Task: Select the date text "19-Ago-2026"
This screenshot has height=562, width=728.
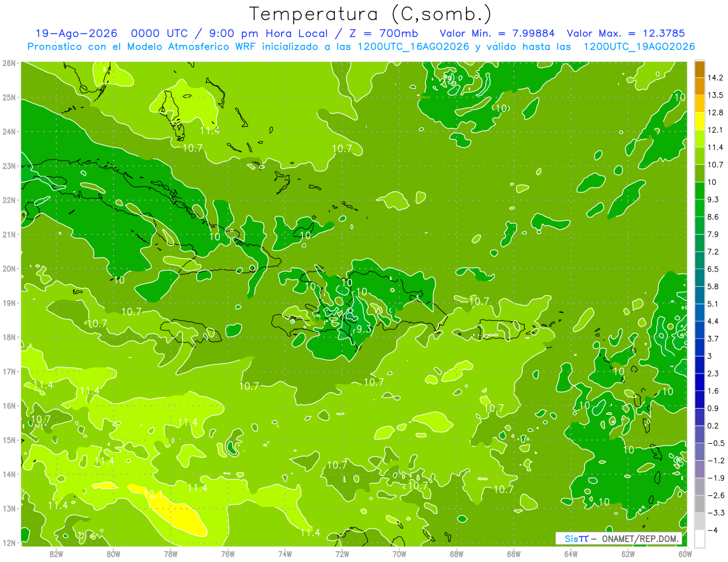Action: (x=77, y=33)
